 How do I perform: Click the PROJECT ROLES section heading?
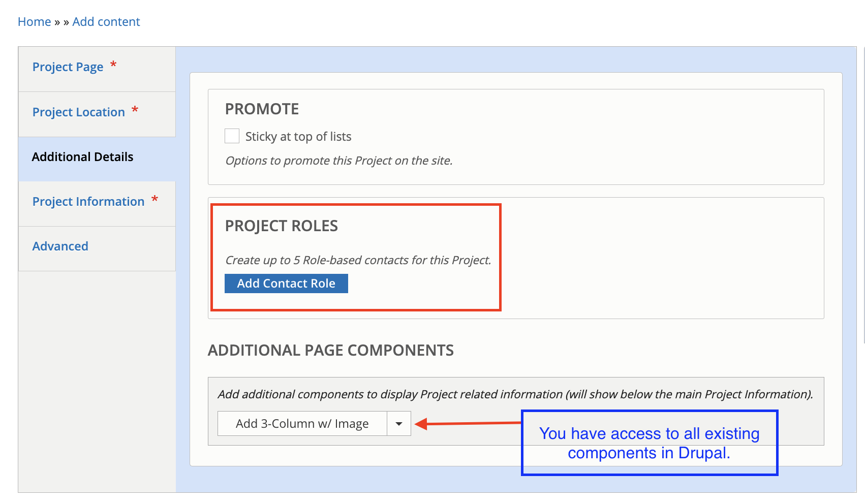tap(282, 226)
